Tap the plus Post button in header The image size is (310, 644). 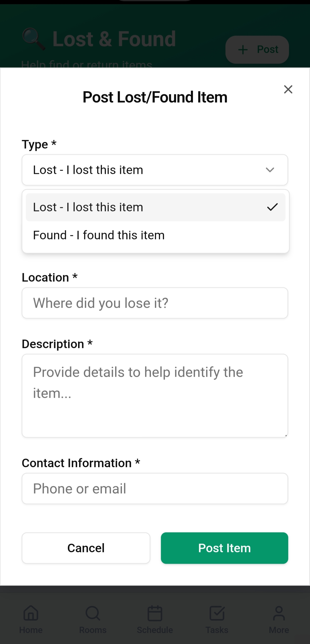pos(257,50)
